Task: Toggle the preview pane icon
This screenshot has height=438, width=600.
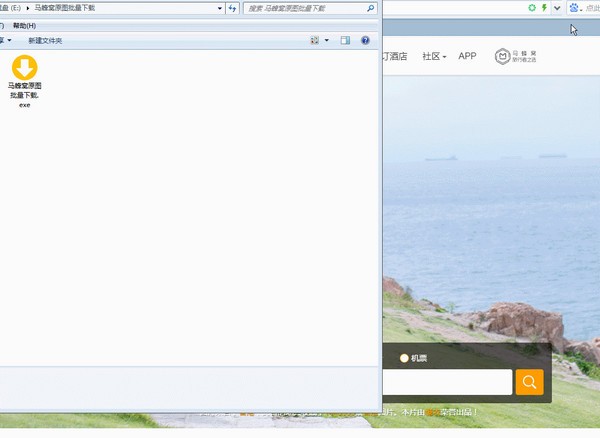Action: tap(345, 41)
